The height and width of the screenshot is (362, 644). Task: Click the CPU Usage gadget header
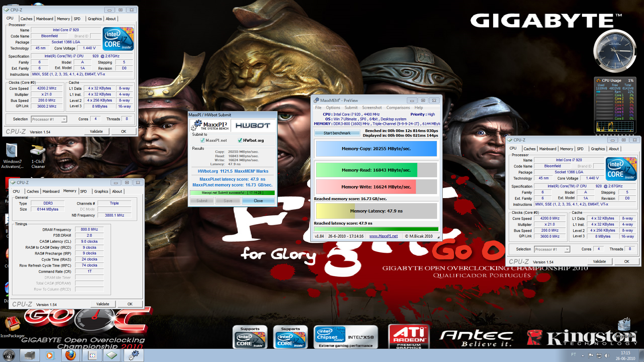click(x=615, y=81)
